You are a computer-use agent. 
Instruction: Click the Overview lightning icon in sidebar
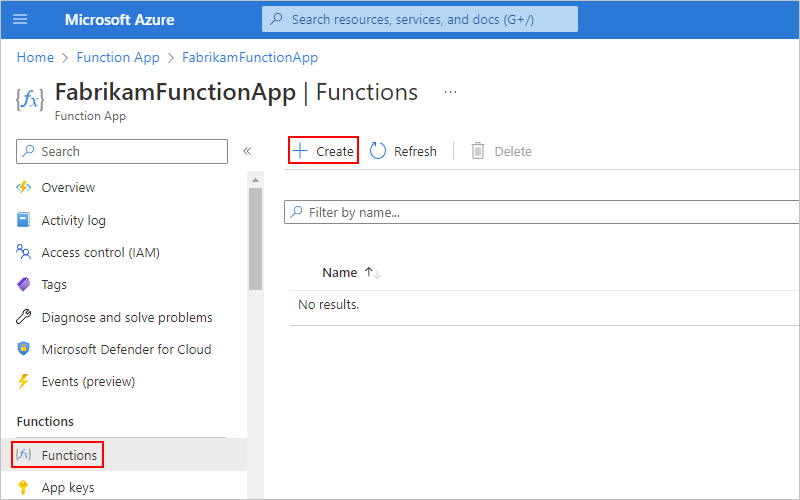[x=24, y=188]
